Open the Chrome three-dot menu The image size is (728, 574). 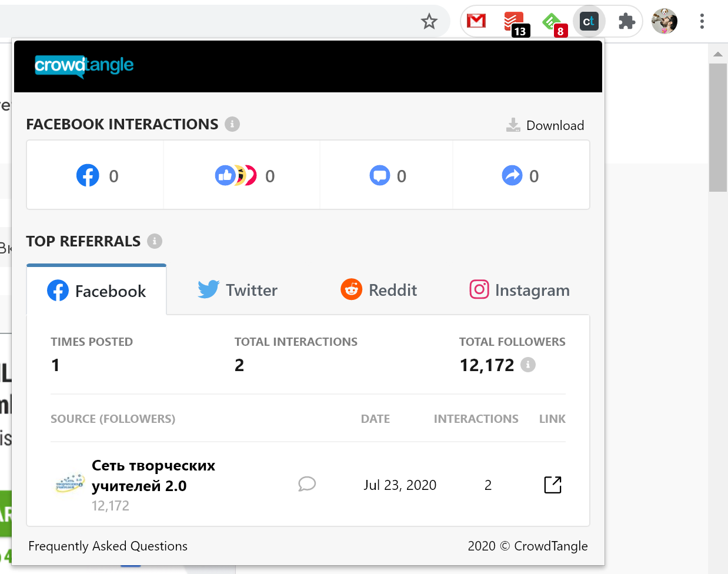(x=702, y=22)
